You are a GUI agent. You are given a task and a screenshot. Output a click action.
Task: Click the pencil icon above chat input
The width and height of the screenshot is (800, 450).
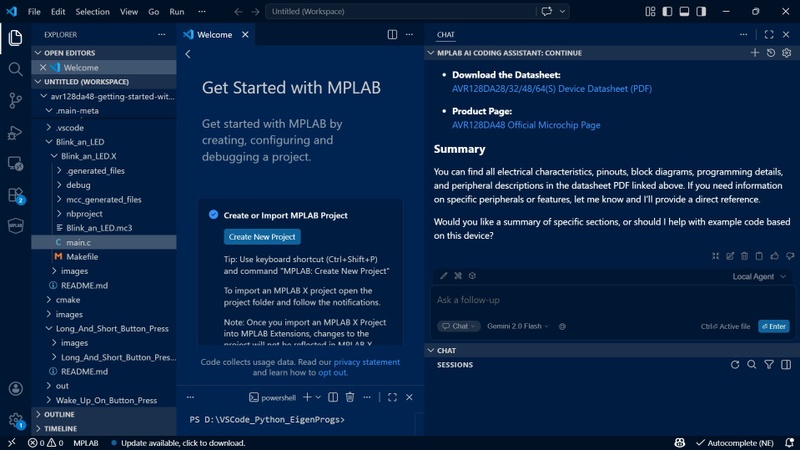coord(444,276)
